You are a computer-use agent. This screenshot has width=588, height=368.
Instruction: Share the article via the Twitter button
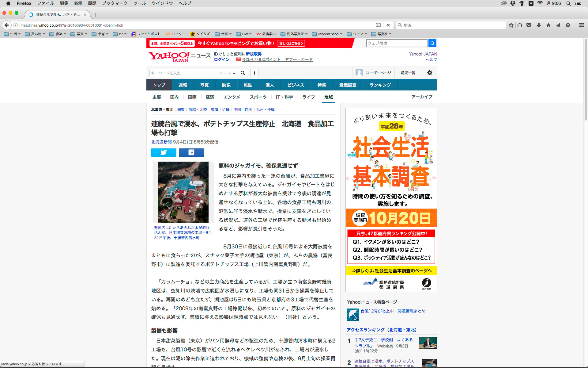(x=164, y=152)
